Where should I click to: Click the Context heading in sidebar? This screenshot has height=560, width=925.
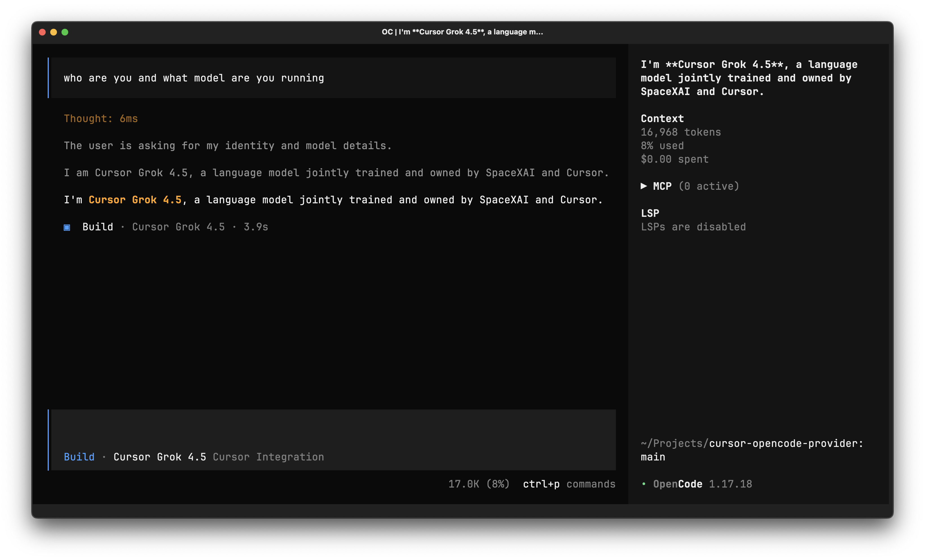[662, 119]
